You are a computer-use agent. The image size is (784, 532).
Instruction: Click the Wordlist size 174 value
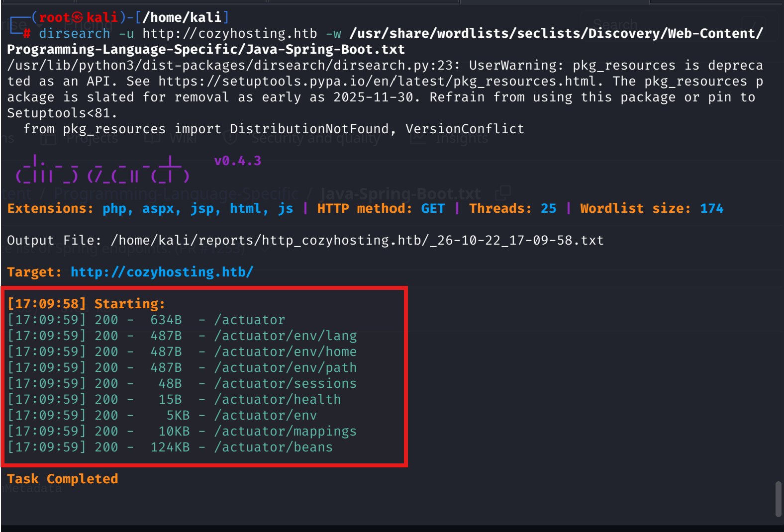click(x=711, y=208)
